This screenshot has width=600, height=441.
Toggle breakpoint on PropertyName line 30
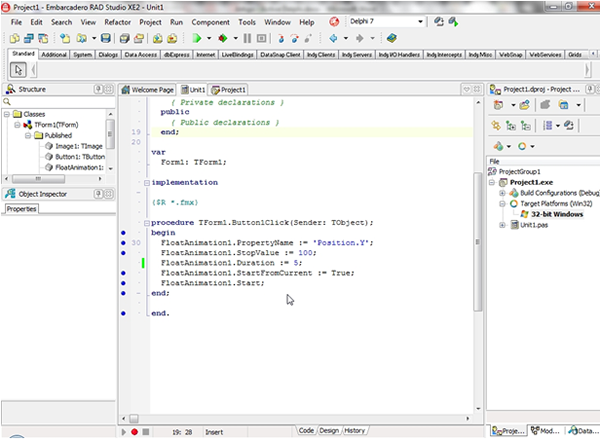(x=123, y=243)
